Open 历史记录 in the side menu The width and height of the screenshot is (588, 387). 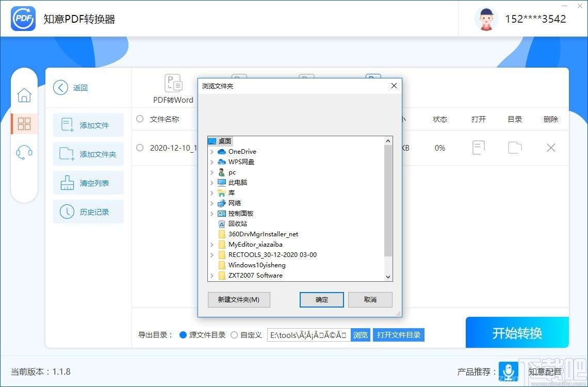click(x=88, y=212)
